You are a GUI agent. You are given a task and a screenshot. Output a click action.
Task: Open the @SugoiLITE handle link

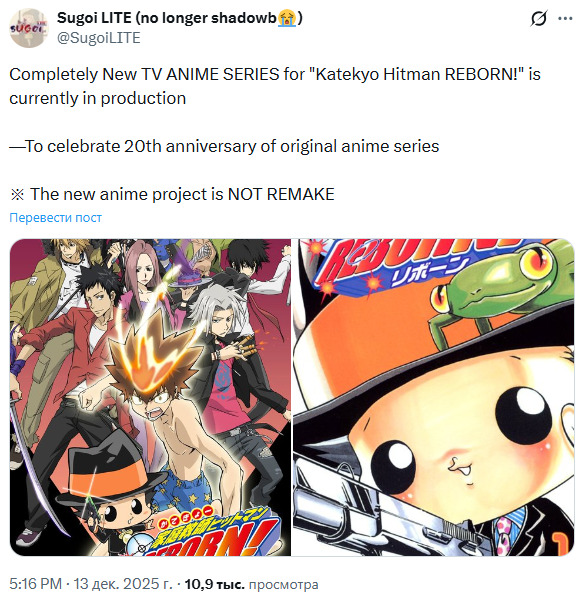(x=99, y=38)
